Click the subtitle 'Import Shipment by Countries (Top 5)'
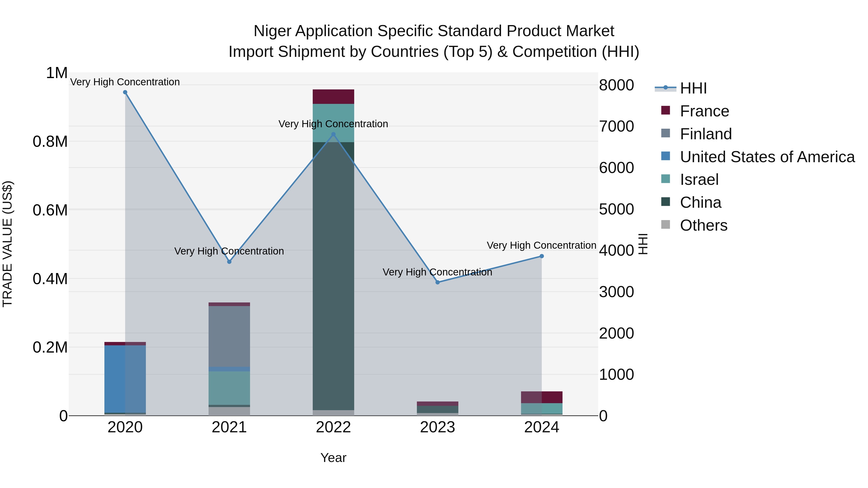 pos(360,52)
